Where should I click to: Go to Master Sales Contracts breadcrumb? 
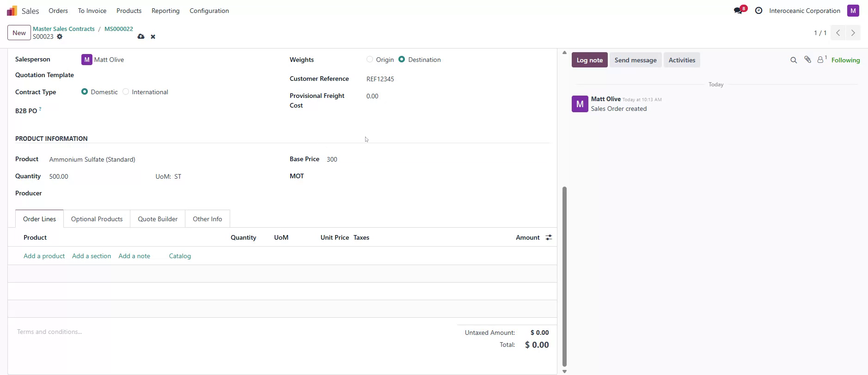[x=64, y=29]
